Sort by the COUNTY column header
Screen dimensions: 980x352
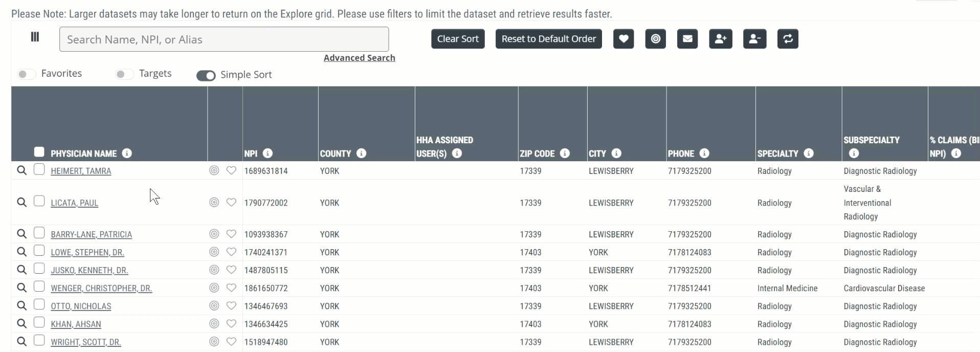[x=336, y=153]
